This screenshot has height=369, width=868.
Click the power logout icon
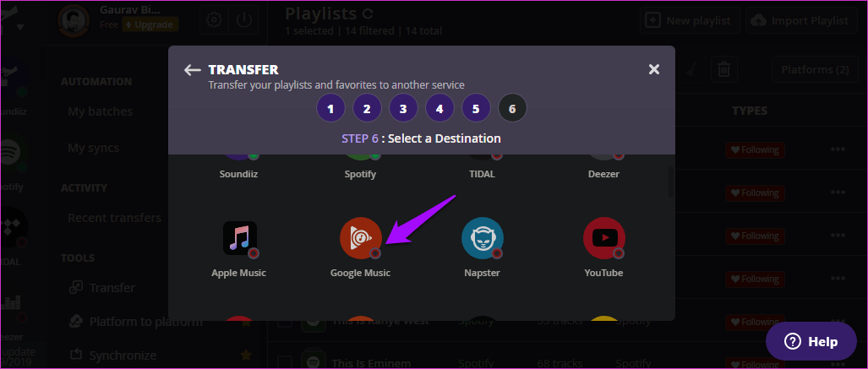pos(243,20)
